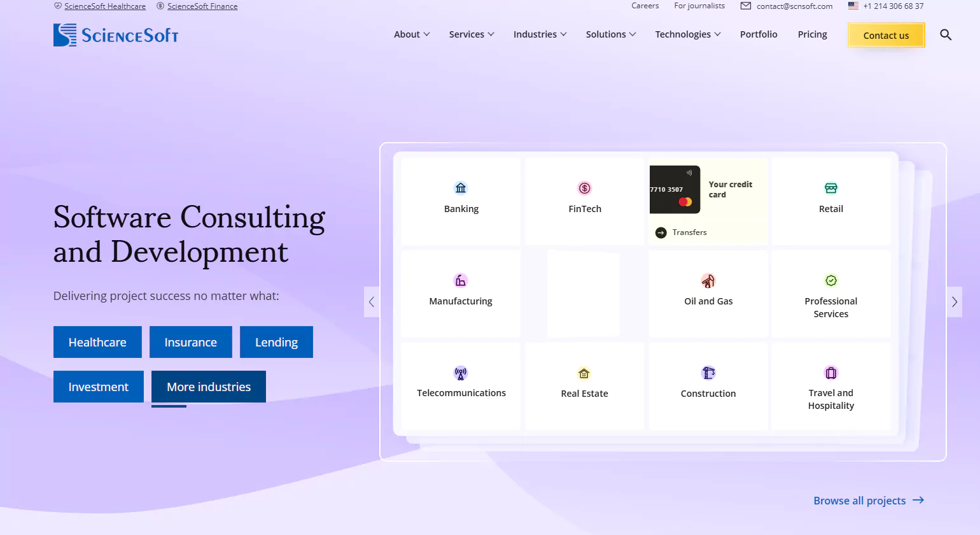This screenshot has width=980, height=535.
Task: Expand the Services dropdown menu
Action: [472, 34]
